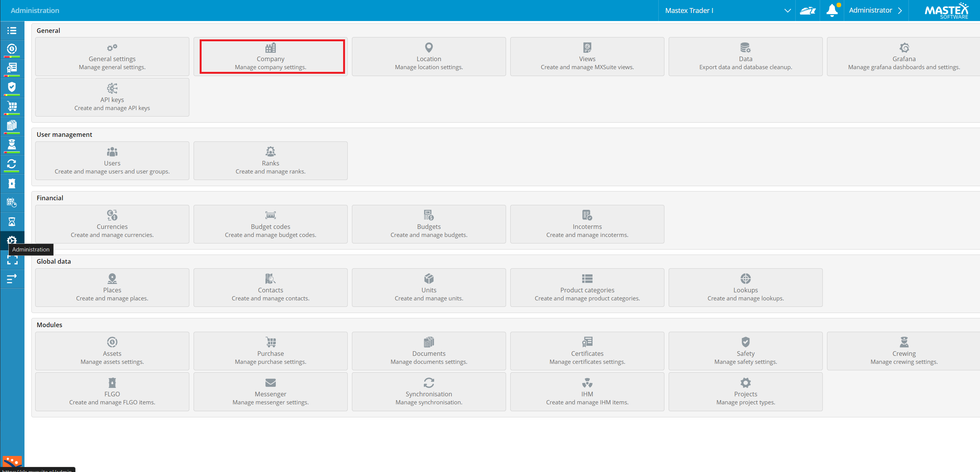Open Synchronisation arrows icon in sidebar
The height and width of the screenshot is (472, 980).
click(x=12, y=164)
